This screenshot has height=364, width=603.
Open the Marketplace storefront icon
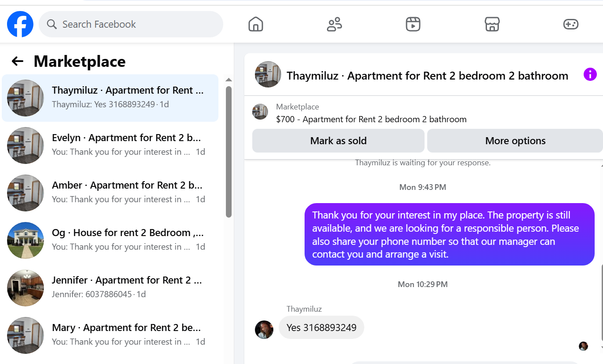[x=492, y=24]
